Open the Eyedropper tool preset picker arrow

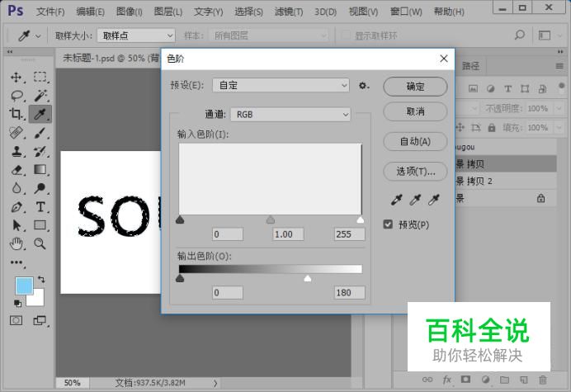click(38, 35)
